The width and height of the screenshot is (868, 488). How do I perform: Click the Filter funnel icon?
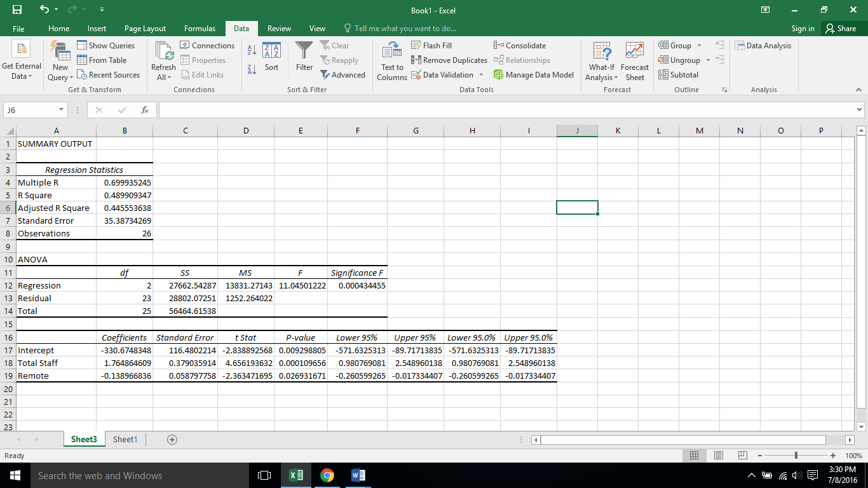(x=304, y=51)
